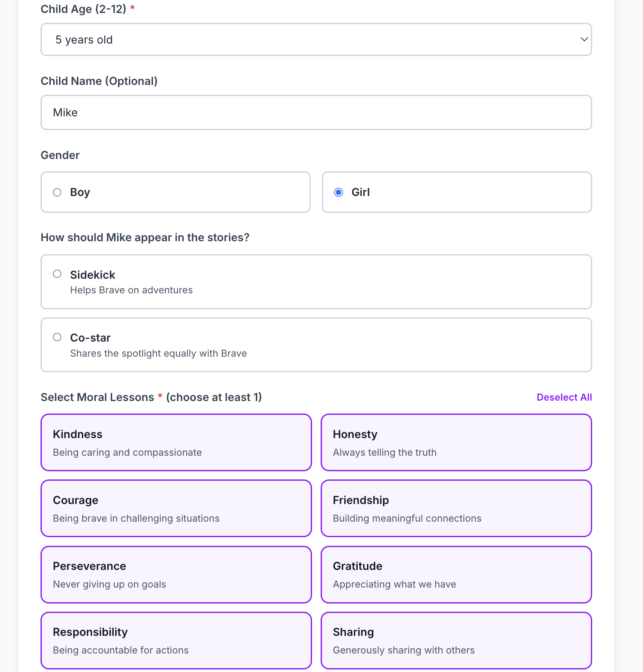643x672 pixels.
Task: Click Deselect All for moral lessons
Action: click(564, 397)
